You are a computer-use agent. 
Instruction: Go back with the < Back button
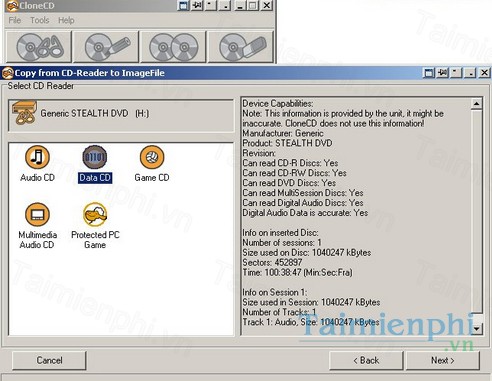(x=366, y=360)
